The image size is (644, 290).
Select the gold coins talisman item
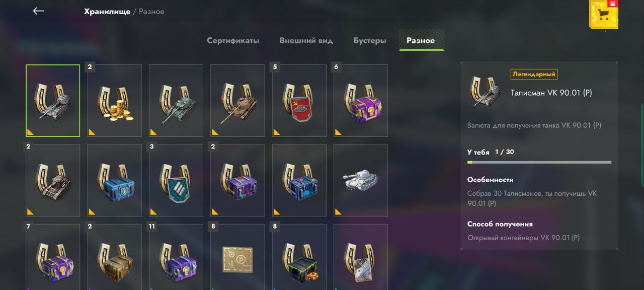click(115, 101)
